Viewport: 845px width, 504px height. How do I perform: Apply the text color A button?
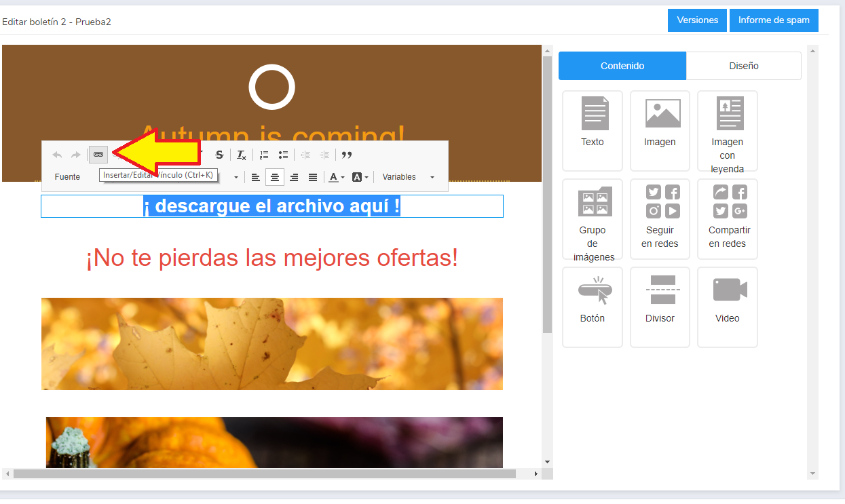333,177
